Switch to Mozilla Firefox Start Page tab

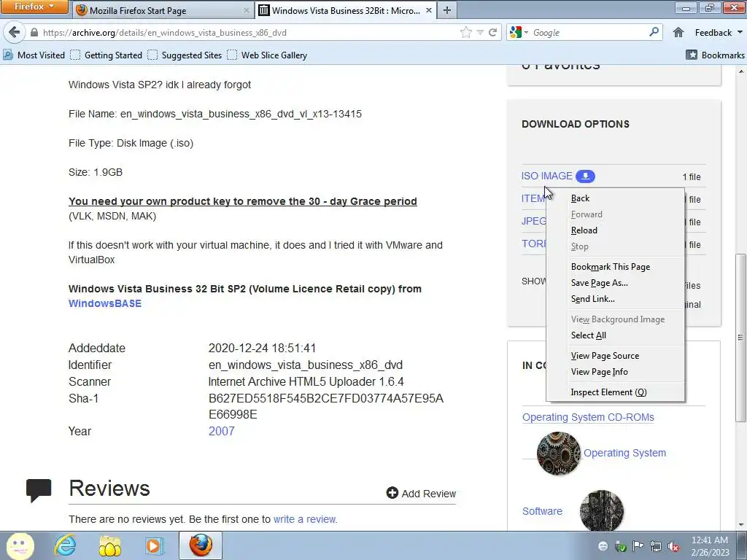click(x=163, y=10)
